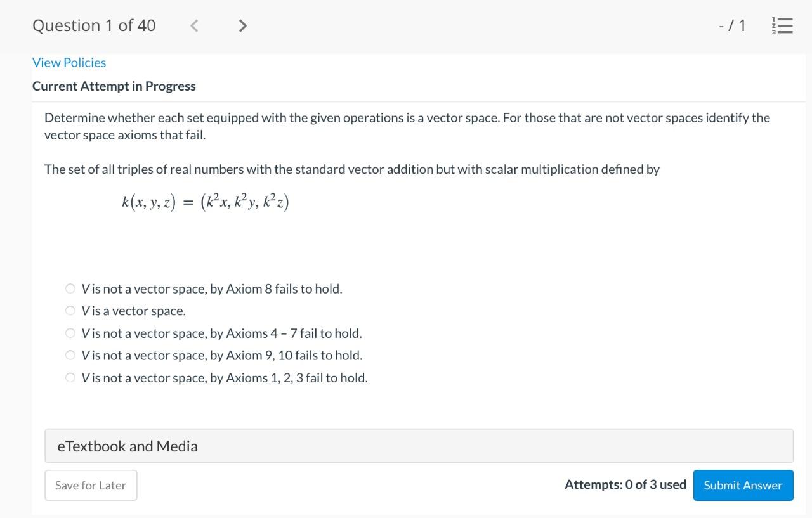This screenshot has width=812, height=518.
Task: Click the attempts counter label
Action: click(x=625, y=484)
